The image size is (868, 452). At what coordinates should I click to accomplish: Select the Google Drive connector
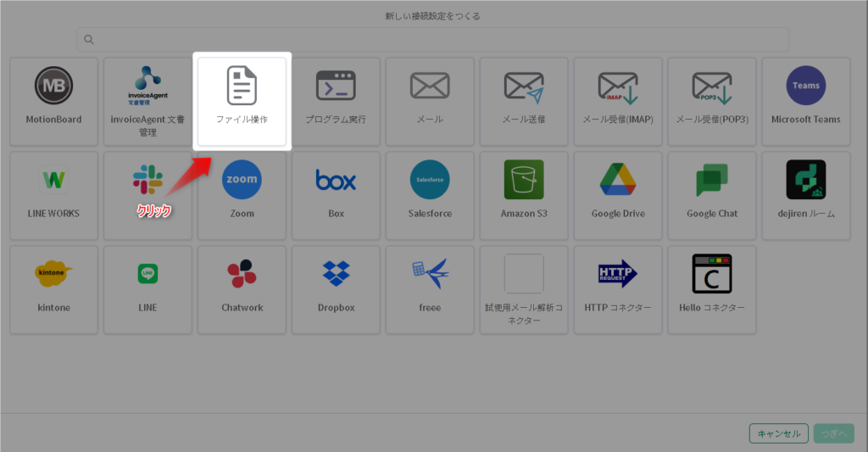(618, 196)
